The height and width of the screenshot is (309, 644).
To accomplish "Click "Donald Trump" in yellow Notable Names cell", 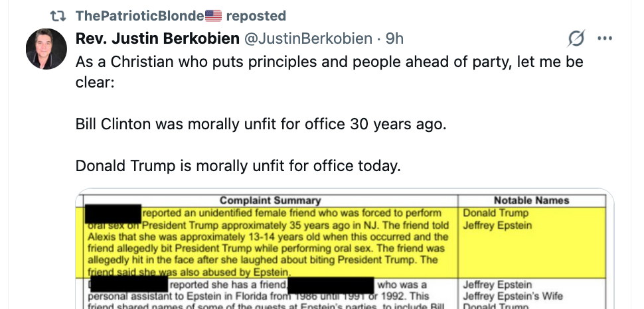I will (495, 213).
